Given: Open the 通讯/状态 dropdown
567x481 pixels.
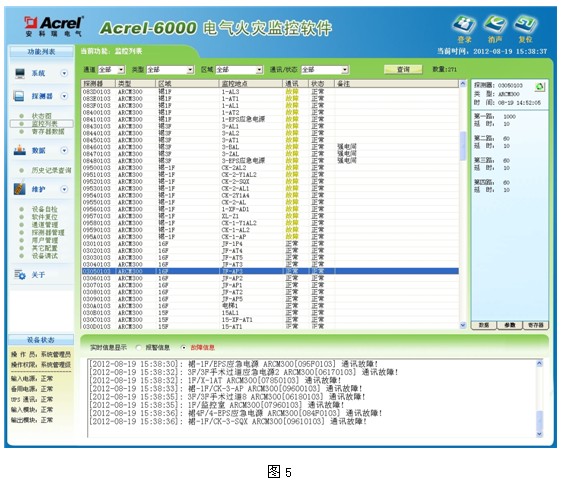Looking at the screenshot, I should [325, 69].
